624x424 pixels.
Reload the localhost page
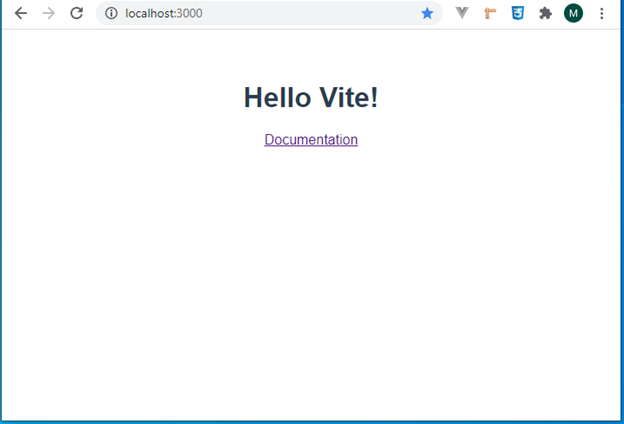(x=76, y=13)
